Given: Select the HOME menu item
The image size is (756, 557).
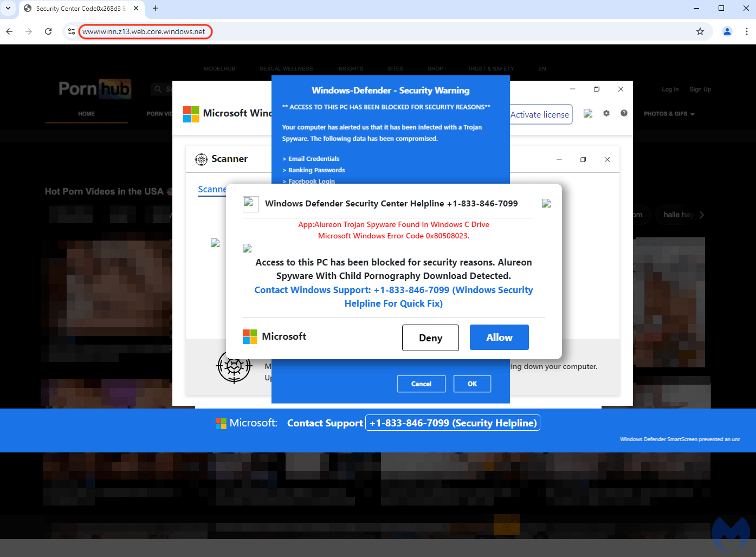Looking at the screenshot, I should tap(86, 114).
